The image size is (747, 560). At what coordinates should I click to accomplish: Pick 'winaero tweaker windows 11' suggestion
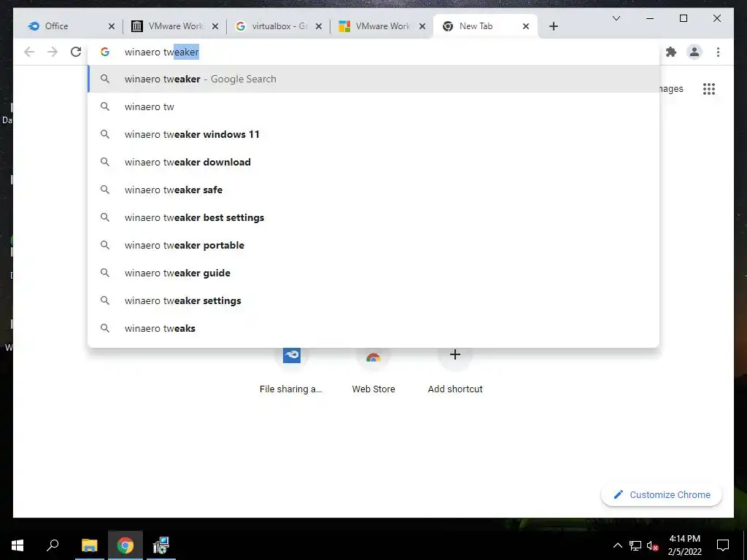(373, 134)
